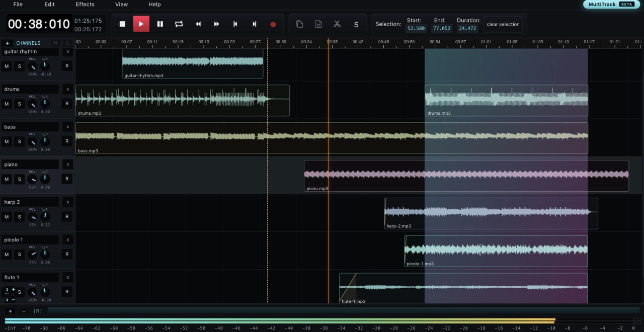Select the guitar-rhythm.mp3 clip
Image resolution: width=644 pixels, height=332 pixels.
click(x=192, y=63)
